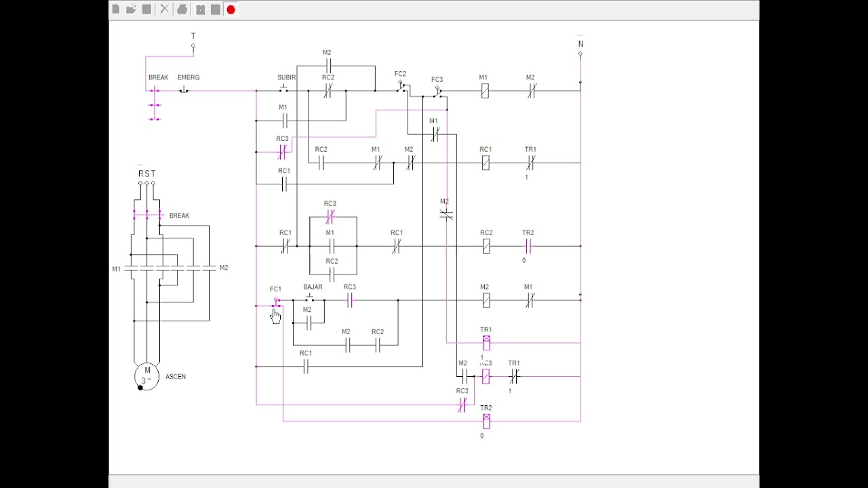Click the New file toolbar icon
The height and width of the screenshot is (488, 868).
click(x=116, y=9)
